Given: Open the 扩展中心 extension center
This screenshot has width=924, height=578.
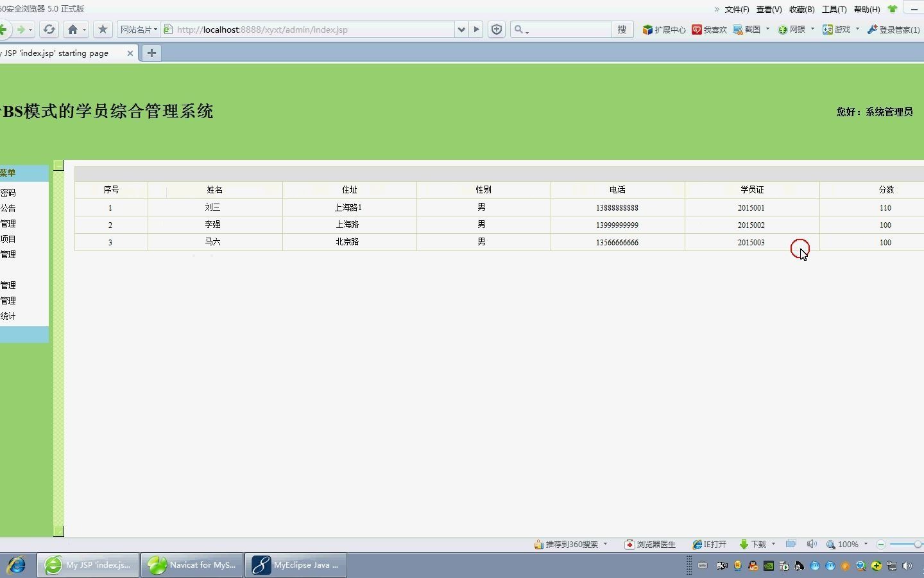Looking at the screenshot, I should point(664,30).
